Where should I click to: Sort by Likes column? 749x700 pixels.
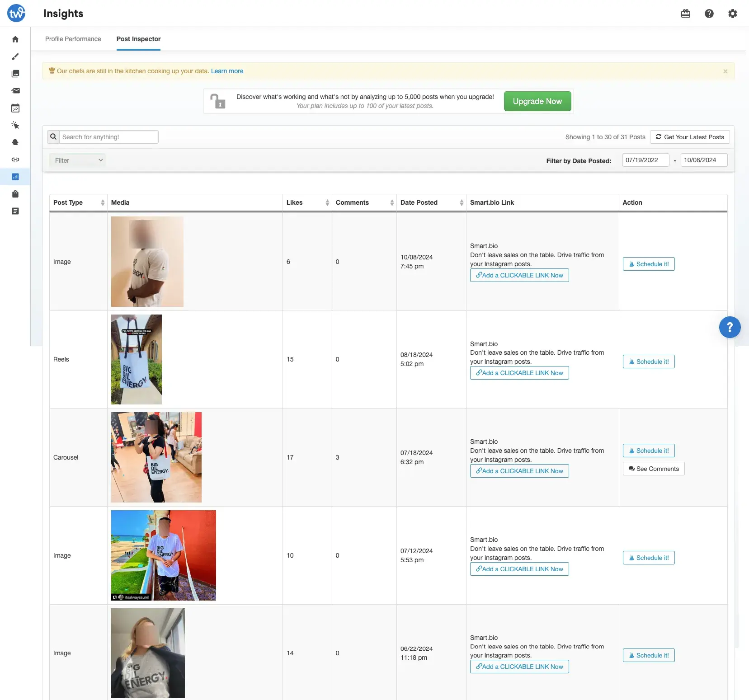[307, 202]
